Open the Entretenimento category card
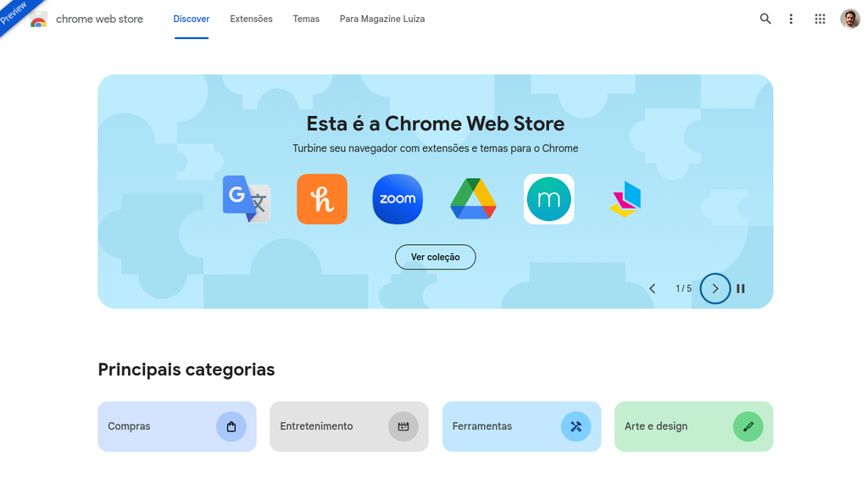This screenshot has height=477, width=868. point(348,426)
